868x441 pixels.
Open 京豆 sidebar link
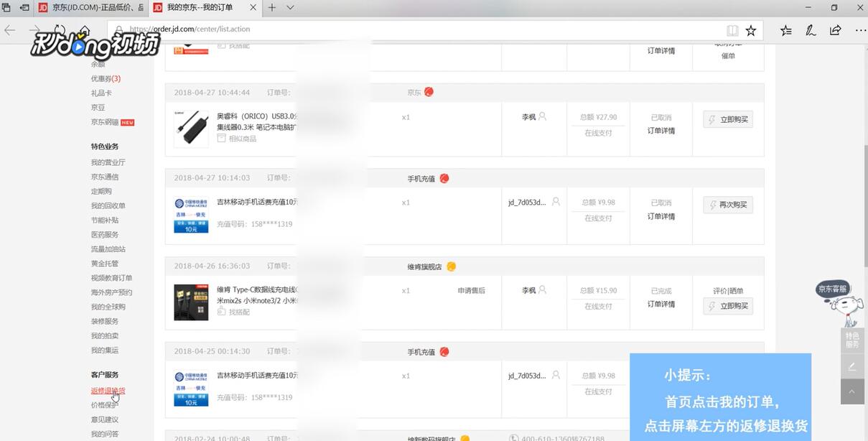coord(98,107)
